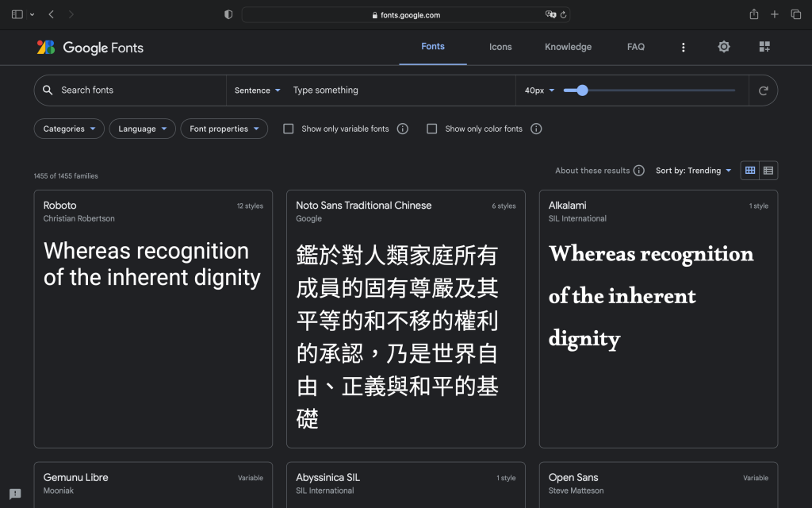Toggle the light/dark theme icon
812x508 pixels.
click(723, 47)
